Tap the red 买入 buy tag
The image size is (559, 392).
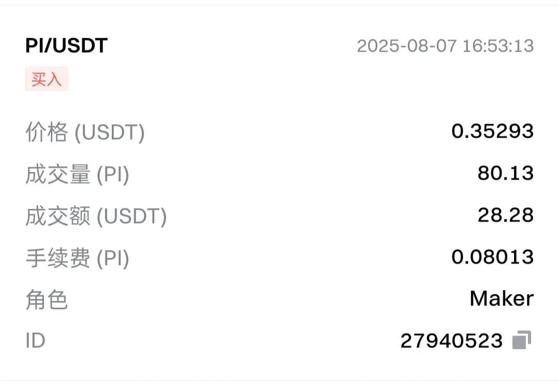[x=47, y=79]
